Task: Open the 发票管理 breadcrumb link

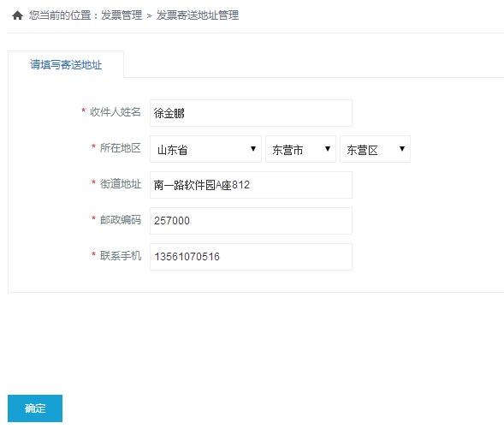Action: [122, 15]
